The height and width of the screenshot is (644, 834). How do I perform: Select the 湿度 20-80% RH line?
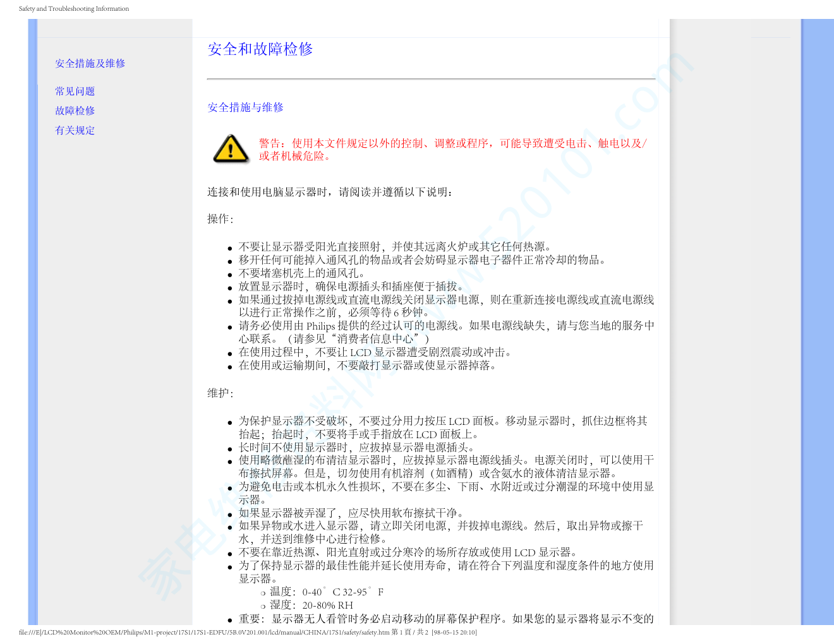coord(311,605)
